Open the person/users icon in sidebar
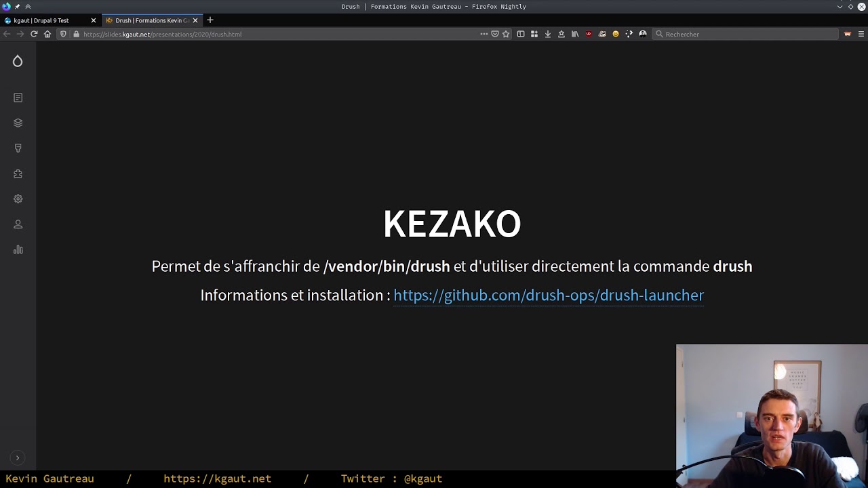The width and height of the screenshot is (868, 488). tap(18, 224)
